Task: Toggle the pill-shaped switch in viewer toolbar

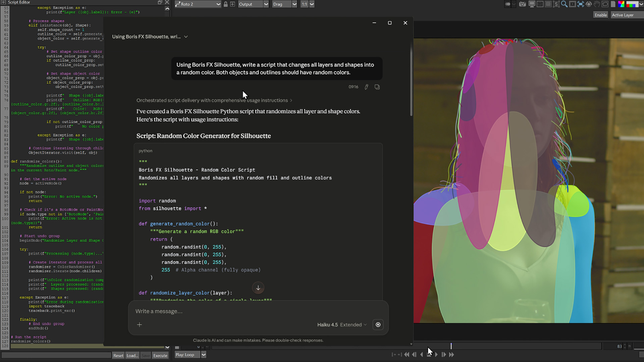Action: point(507,4)
